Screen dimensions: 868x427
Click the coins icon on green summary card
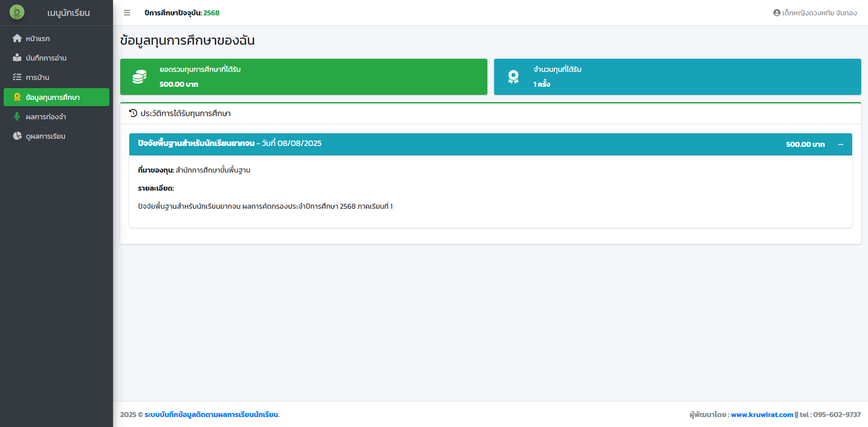click(139, 77)
